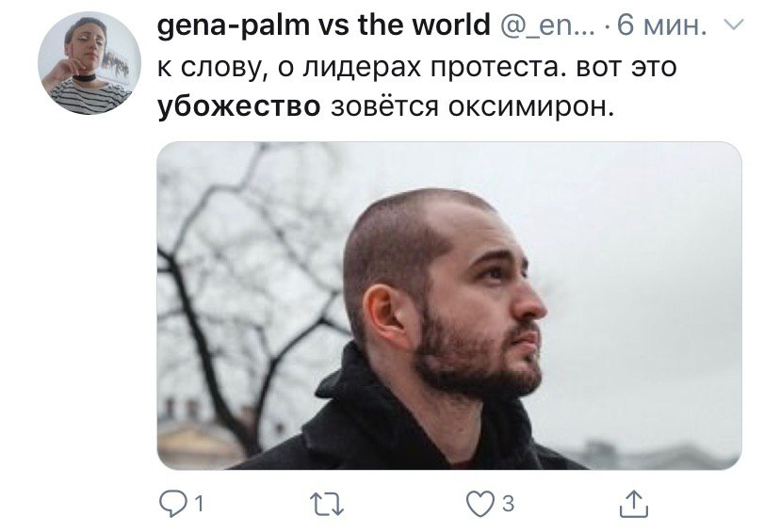This screenshot has height=532, width=780.
Task: Click the text зовётся оксимирон.
Action: 473,106
